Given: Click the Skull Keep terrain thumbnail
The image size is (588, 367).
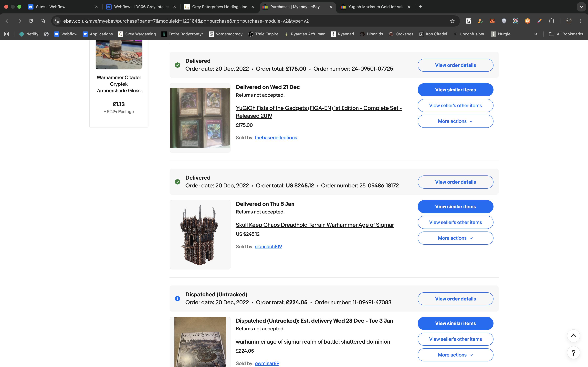Looking at the screenshot, I should 200,235.
